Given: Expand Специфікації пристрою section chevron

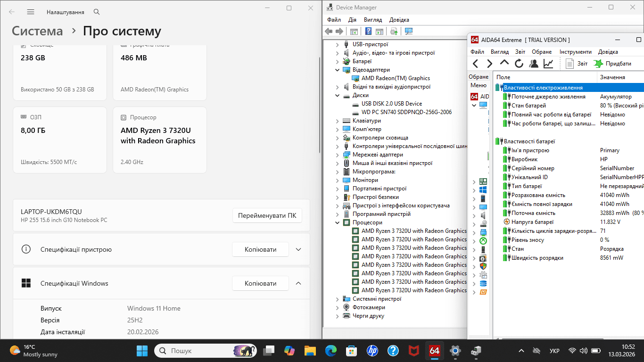Looking at the screenshot, I should click(x=298, y=249).
